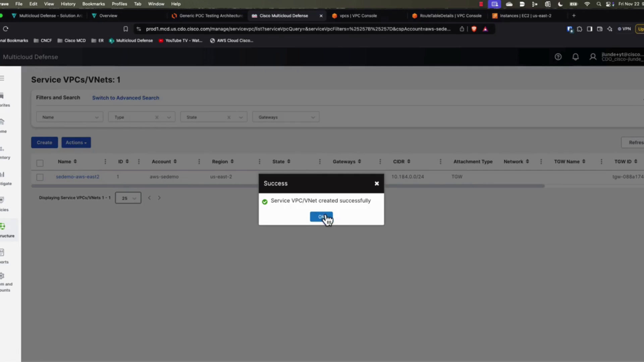The image size is (644, 362).
Task: Click the Wi-Fi icon in menu bar
Action: [x=587, y=4]
